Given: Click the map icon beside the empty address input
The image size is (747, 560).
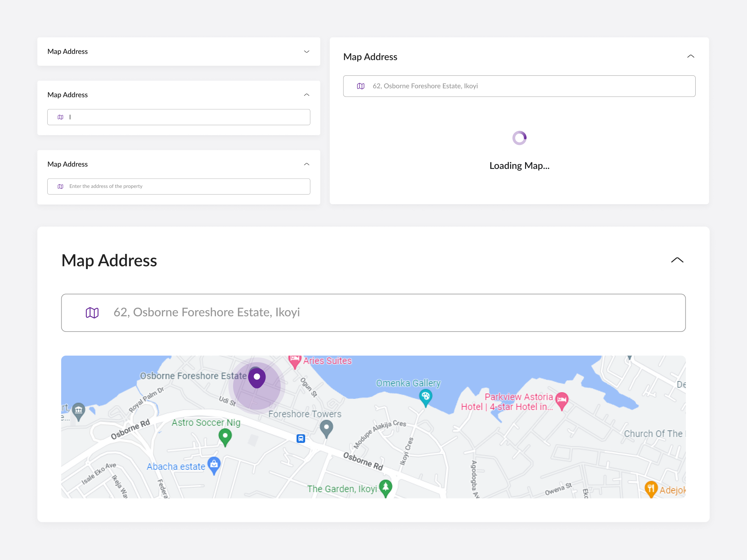Looking at the screenshot, I should point(60,117).
